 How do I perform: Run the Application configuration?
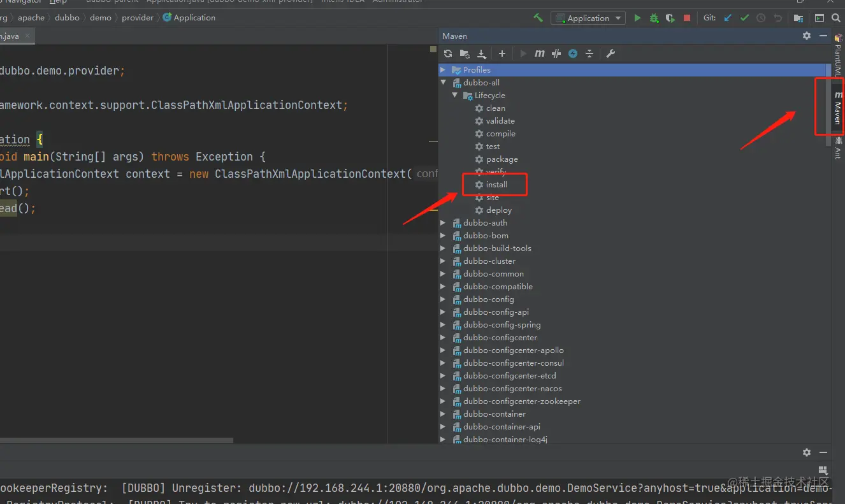tap(637, 18)
